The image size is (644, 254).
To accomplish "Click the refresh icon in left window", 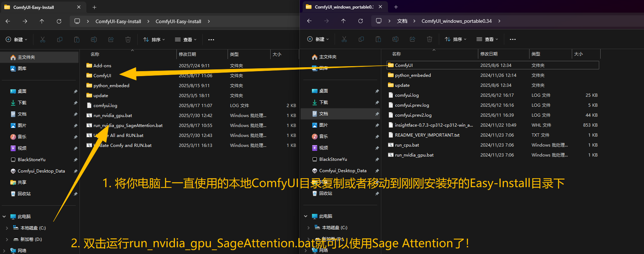I will pyautogui.click(x=59, y=21).
